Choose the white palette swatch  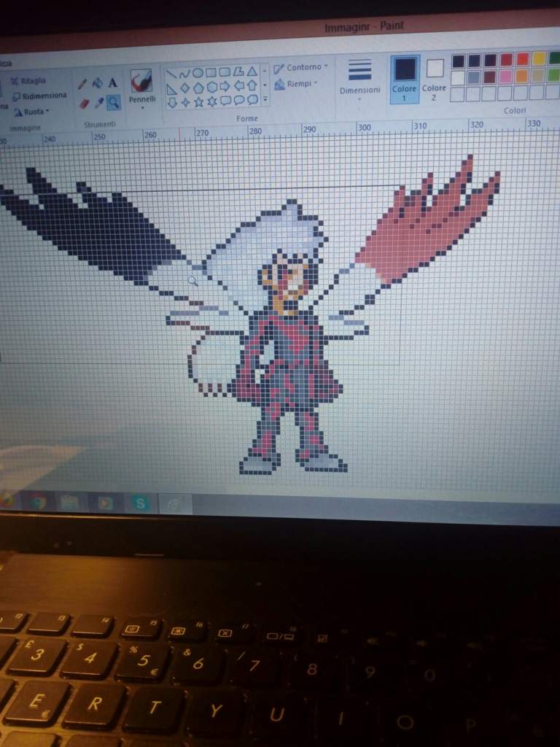point(458,77)
